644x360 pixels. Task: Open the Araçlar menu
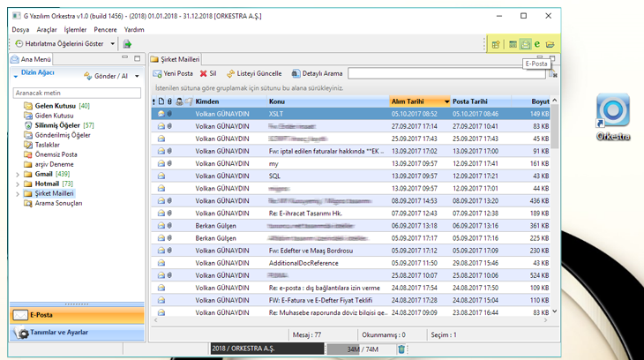tap(47, 29)
